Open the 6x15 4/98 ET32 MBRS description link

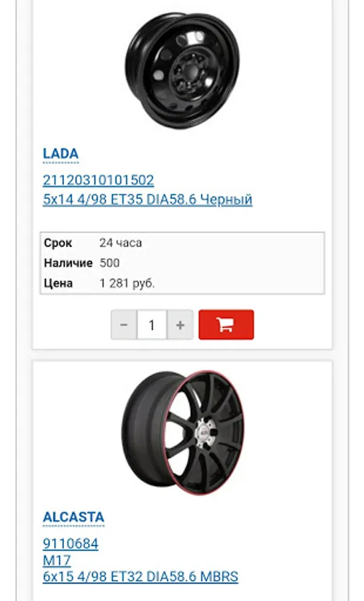coord(140,576)
